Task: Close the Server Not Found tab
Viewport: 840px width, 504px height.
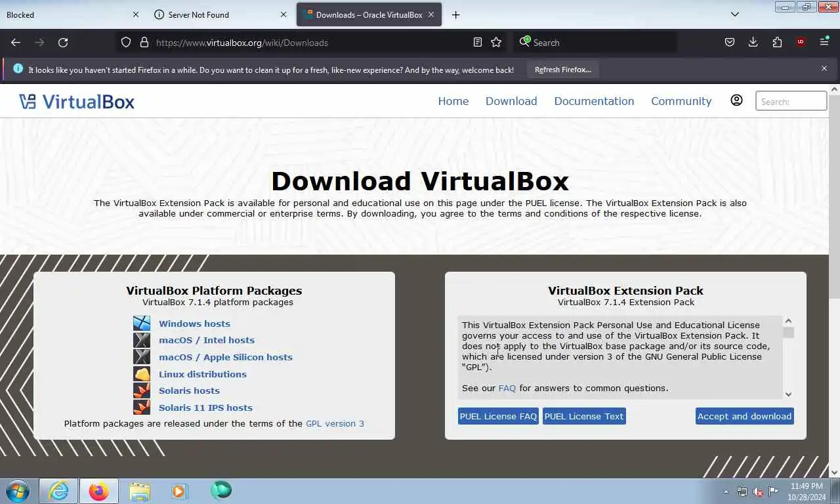Action: pos(283,14)
